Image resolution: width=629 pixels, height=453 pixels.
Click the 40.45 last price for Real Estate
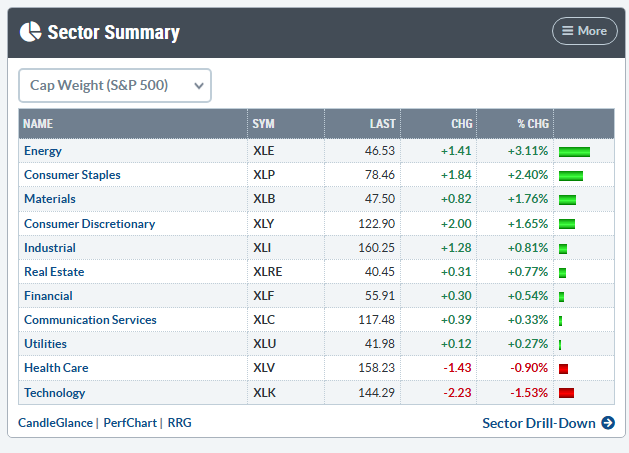pyautogui.click(x=380, y=272)
